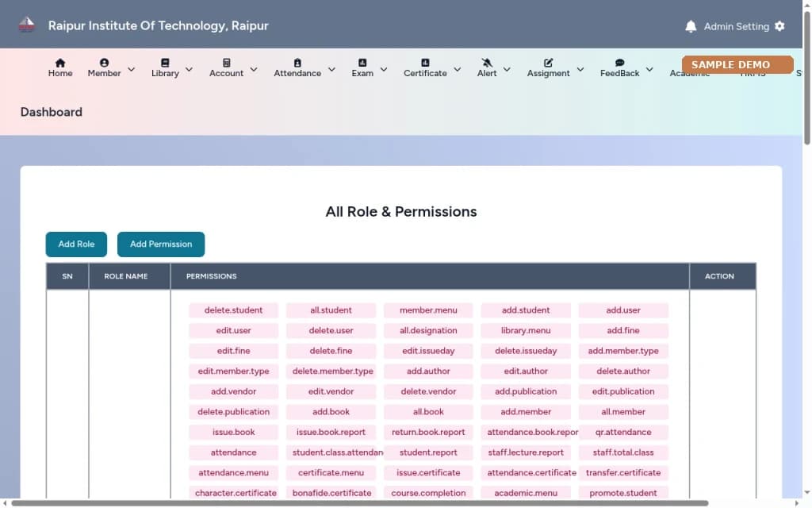The width and height of the screenshot is (812, 508).
Task: Click the transfer.certificate permission tag
Action: tap(623, 473)
